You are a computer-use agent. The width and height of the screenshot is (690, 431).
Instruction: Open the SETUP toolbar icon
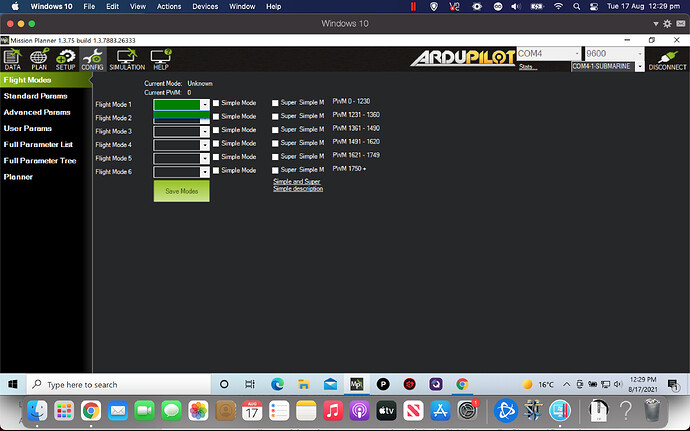pyautogui.click(x=66, y=60)
